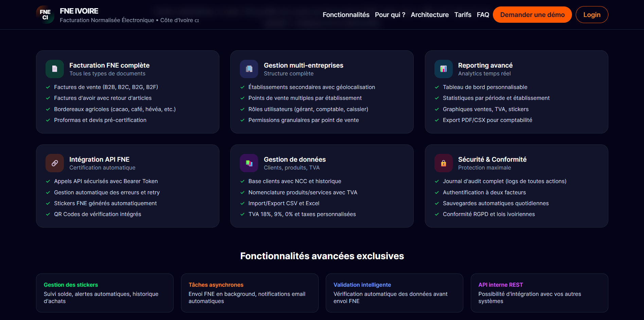Go to the Pour qui ? section
The height and width of the screenshot is (320, 644).
[390, 15]
